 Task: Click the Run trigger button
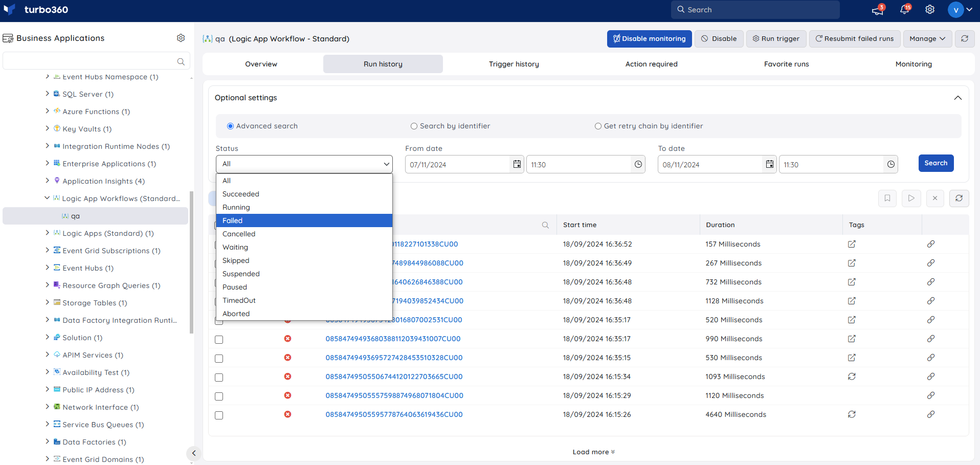tap(776, 39)
